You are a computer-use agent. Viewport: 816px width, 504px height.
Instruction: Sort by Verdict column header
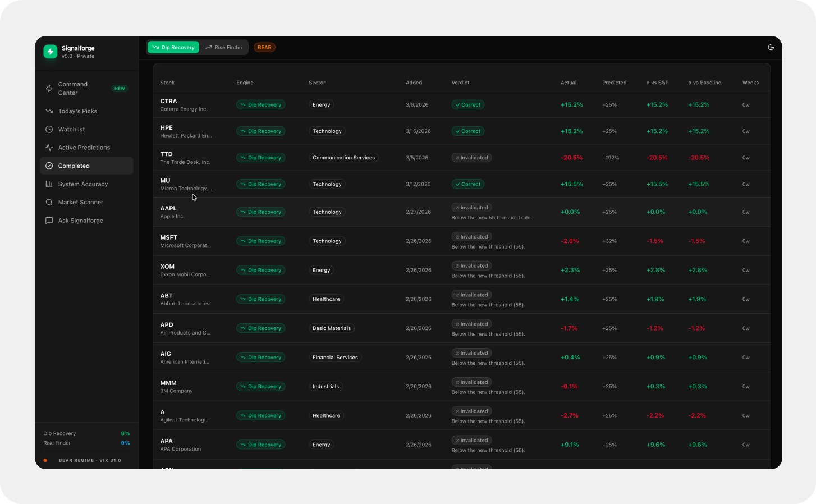tap(461, 83)
